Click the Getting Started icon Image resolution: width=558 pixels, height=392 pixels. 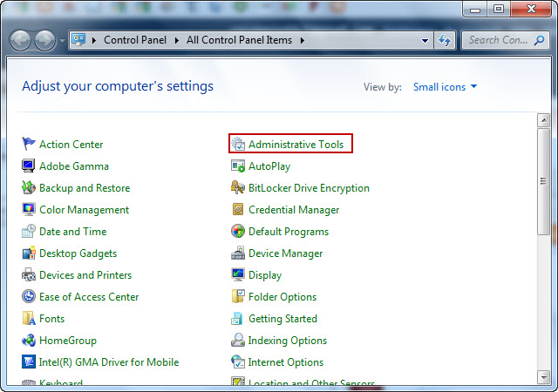[x=238, y=318]
